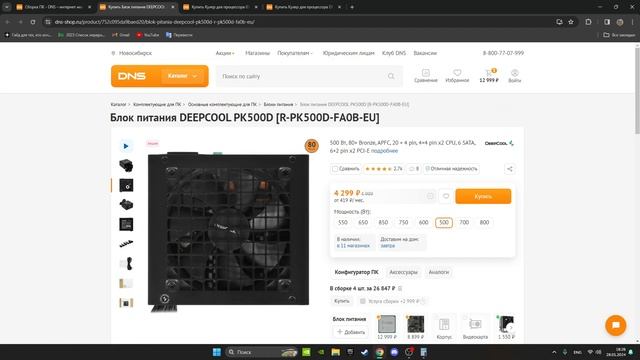This screenshot has height=360, width=640.
Task: Click the browser address bar URL
Action: (x=155, y=22)
